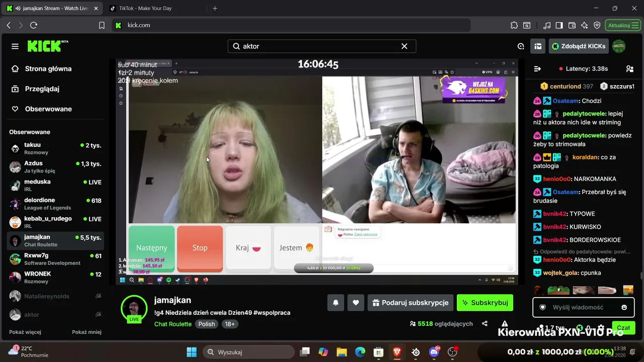644x362 pixels.
Task: Bookmark this page
Action: tap(102, 25)
